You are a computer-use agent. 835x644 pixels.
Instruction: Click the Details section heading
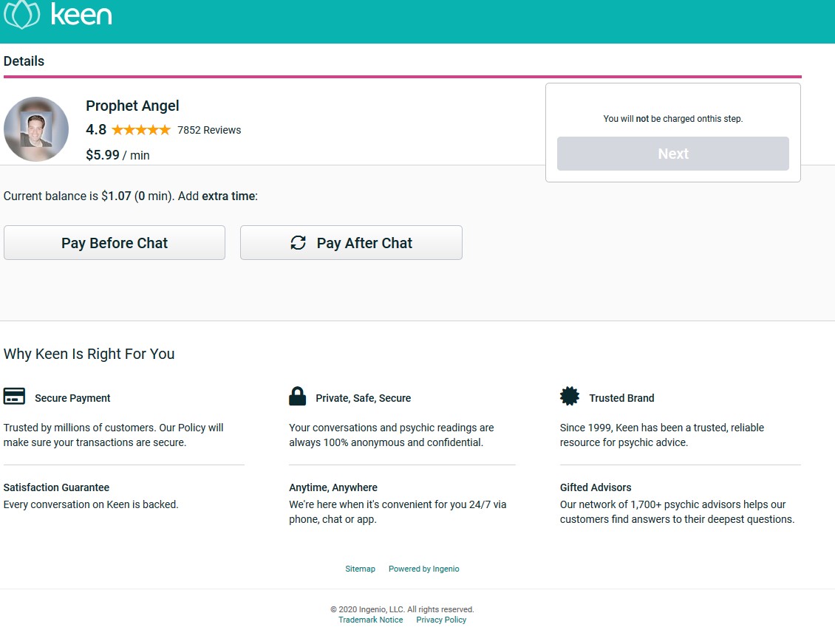(24, 61)
